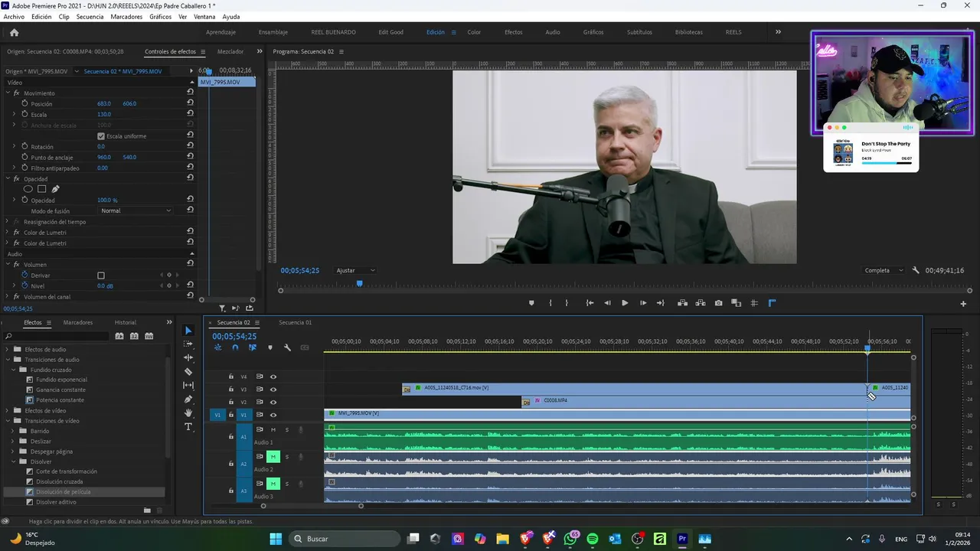Open the Completa playback resolution dropdown
The width and height of the screenshot is (980, 551).
click(884, 270)
